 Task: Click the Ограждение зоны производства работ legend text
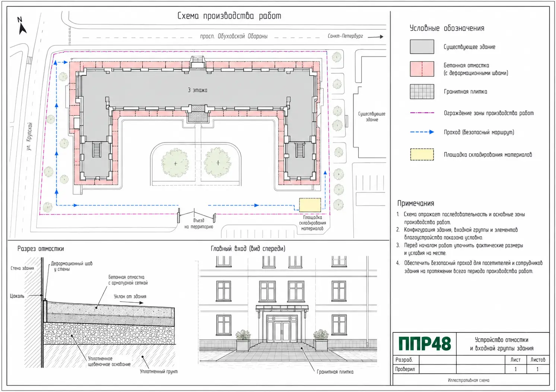[489, 113]
